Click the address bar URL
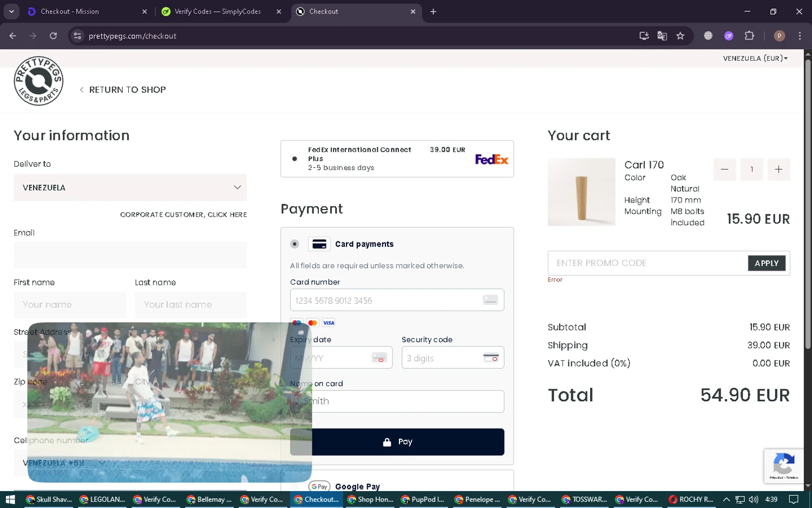The width and height of the screenshot is (812, 508). 133,36
